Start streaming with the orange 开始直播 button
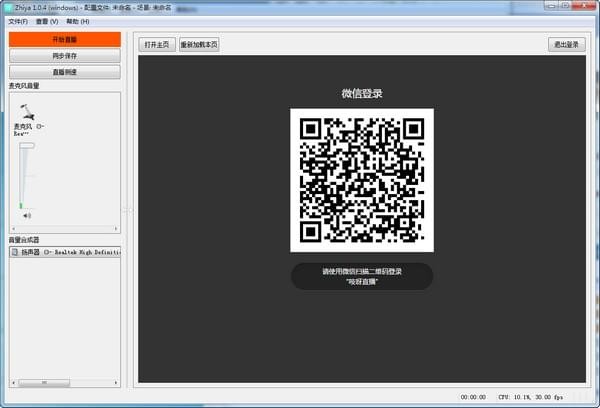This screenshot has height=408, width=600. 65,39
